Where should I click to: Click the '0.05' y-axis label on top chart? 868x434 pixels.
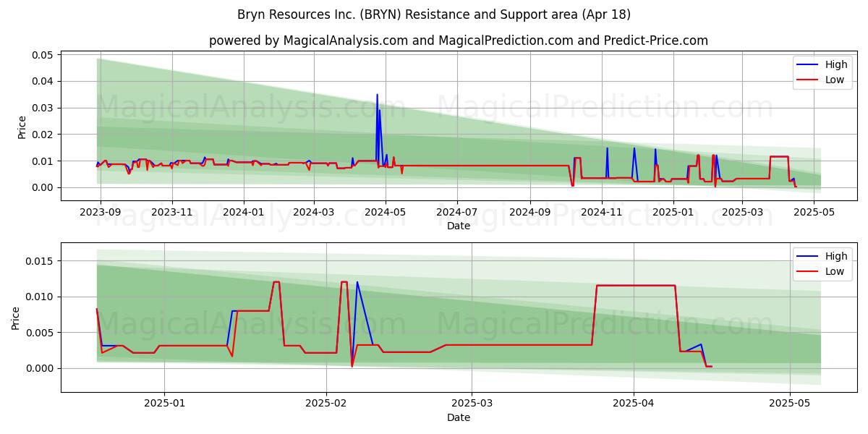43,55
